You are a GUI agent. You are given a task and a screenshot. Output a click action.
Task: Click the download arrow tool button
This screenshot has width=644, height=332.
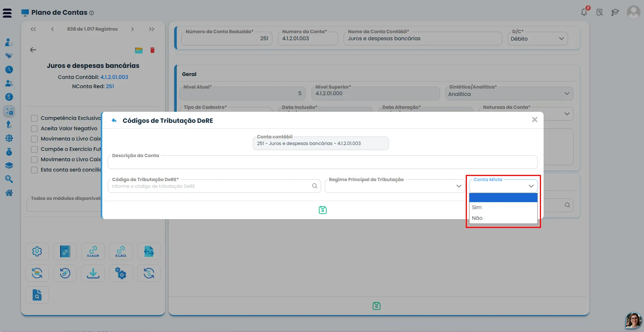pos(93,273)
